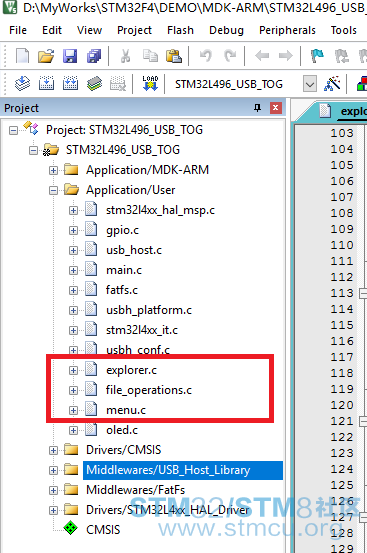Collapse the STM32L496_USB_TOG target node
The image size is (367, 553).
[x=33, y=151]
